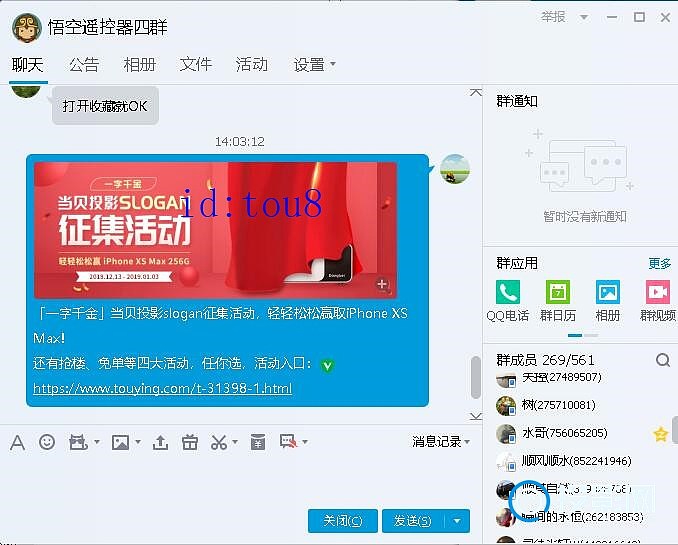Click the scissors screenshot icon
This screenshot has height=545, width=678.
click(219, 442)
